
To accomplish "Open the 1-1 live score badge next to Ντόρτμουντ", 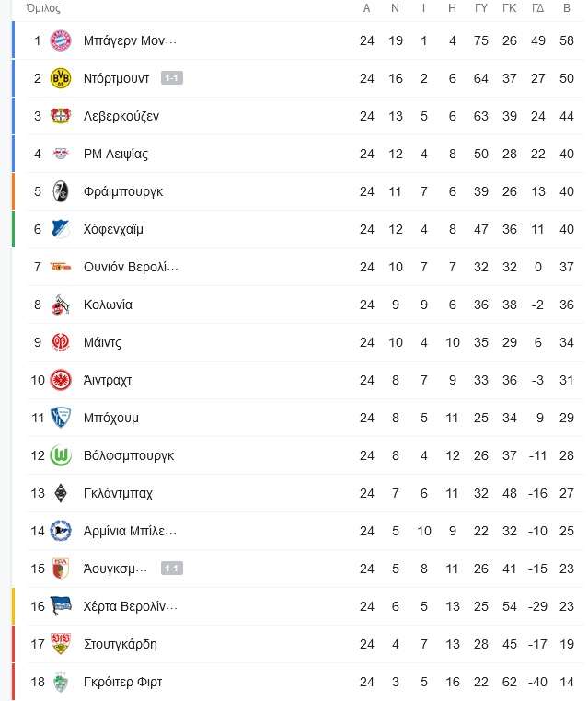I will click(172, 78).
